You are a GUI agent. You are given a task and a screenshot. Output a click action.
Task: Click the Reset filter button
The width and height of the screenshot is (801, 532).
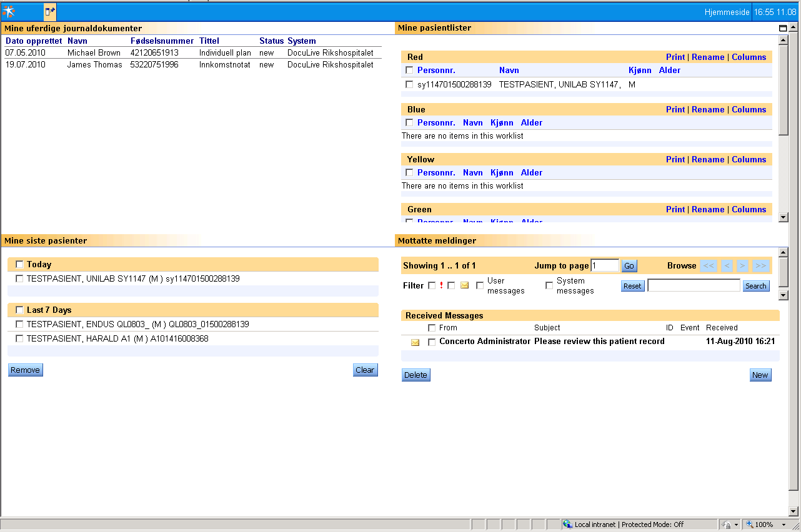click(x=632, y=286)
